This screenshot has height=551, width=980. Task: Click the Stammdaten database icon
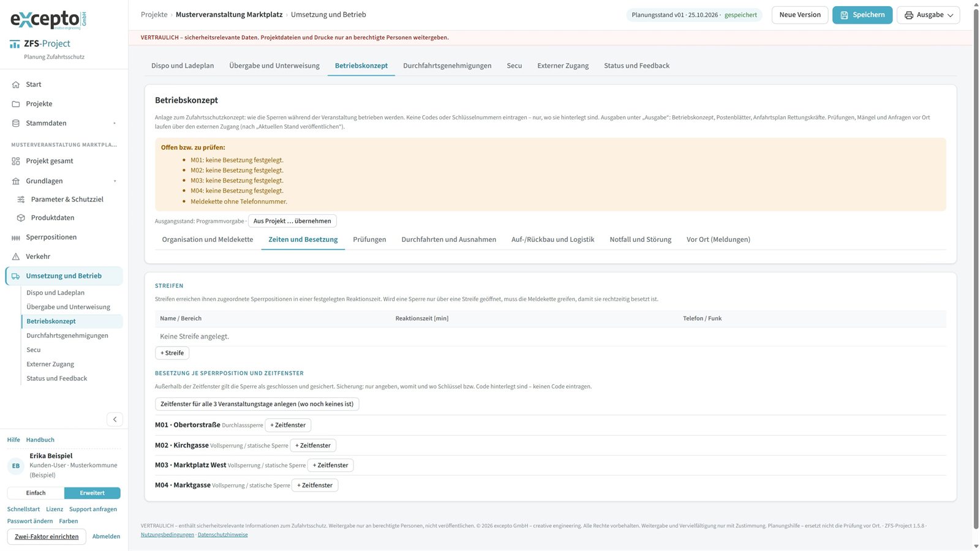point(16,123)
